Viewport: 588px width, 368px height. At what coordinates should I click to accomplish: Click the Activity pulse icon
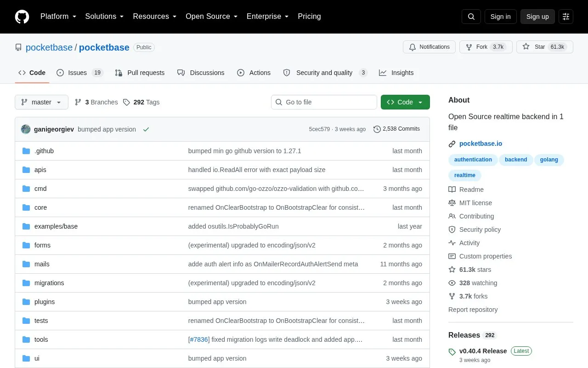click(452, 243)
